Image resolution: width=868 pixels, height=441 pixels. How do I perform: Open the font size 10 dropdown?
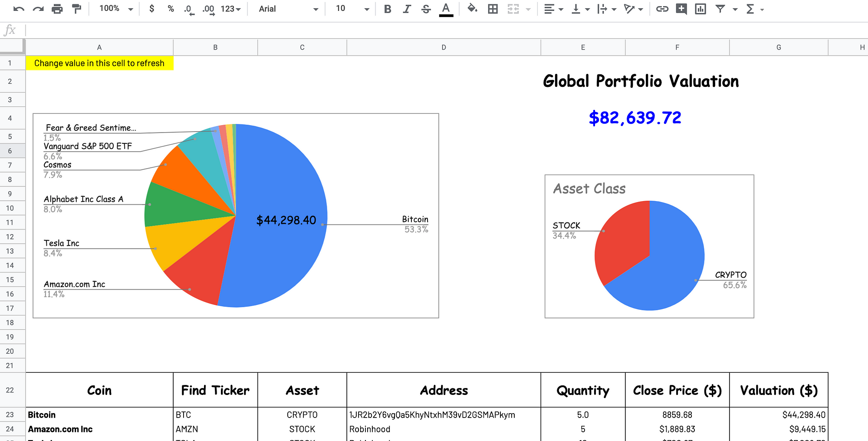point(352,9)
